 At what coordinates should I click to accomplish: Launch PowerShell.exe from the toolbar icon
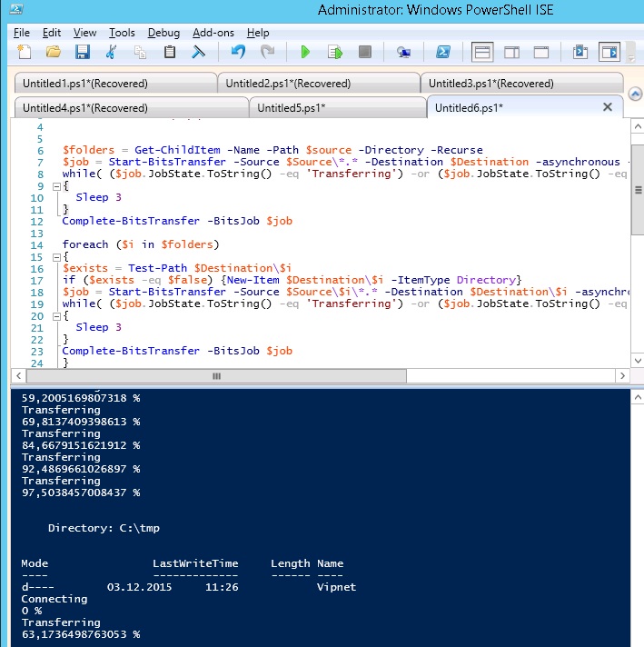tap(443, 52)
